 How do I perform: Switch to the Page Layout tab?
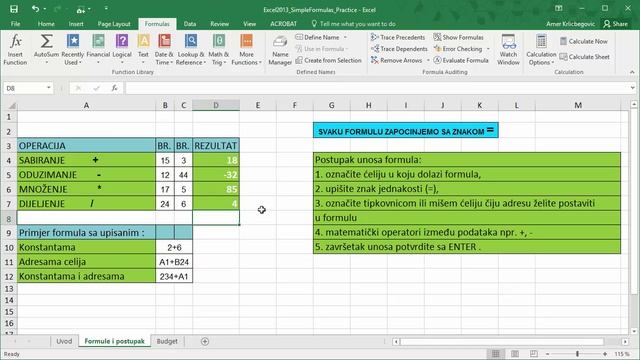[114, 24]
